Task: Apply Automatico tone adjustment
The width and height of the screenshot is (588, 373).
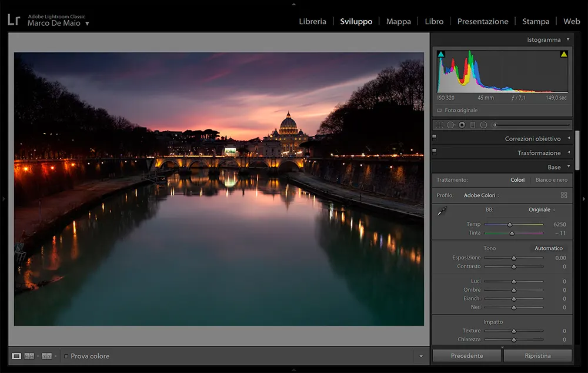Action: tap(548, 248)
